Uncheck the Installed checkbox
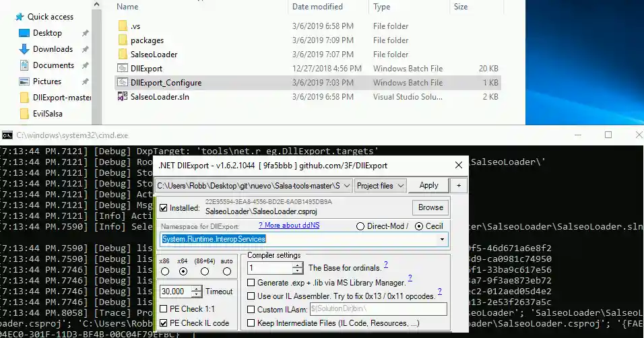Viewport: 644px width, 338px height. click(x=162, y=208)
